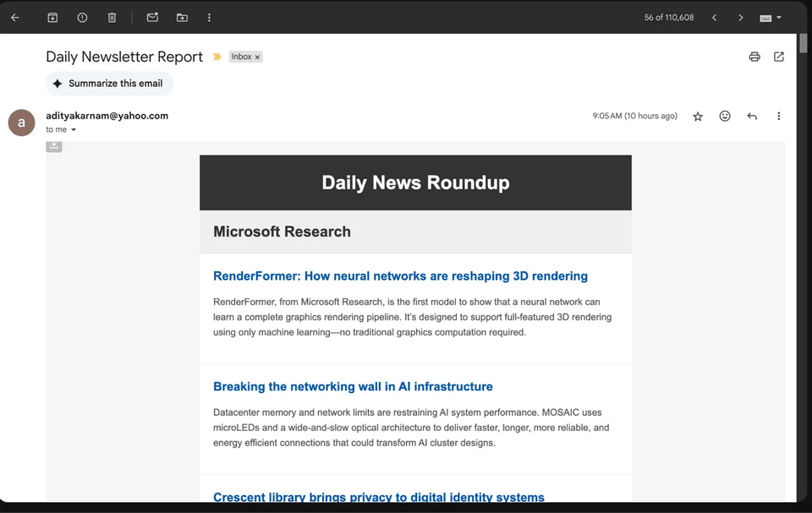This screenshot has height=513, width=812.
Task: Mark the email as unread
Action: (x=152, y=17)
